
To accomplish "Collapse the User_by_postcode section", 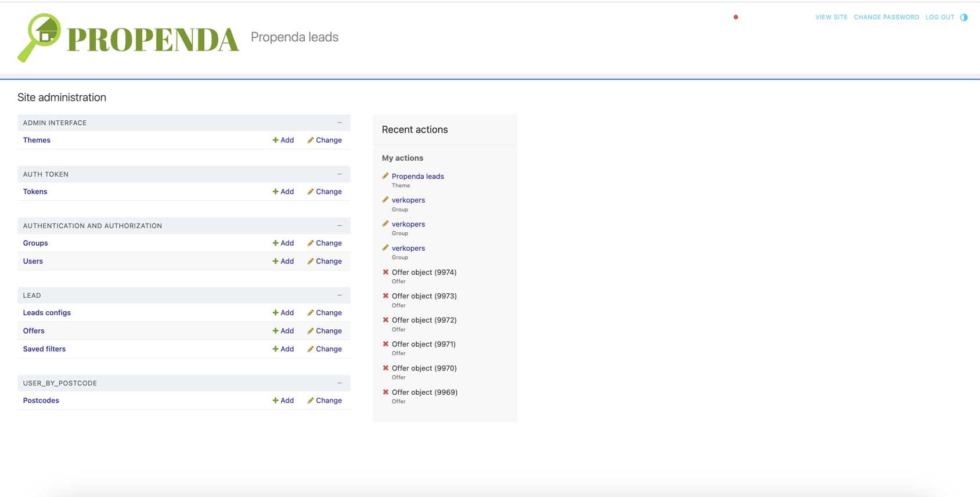I will [x=340, y=383].
